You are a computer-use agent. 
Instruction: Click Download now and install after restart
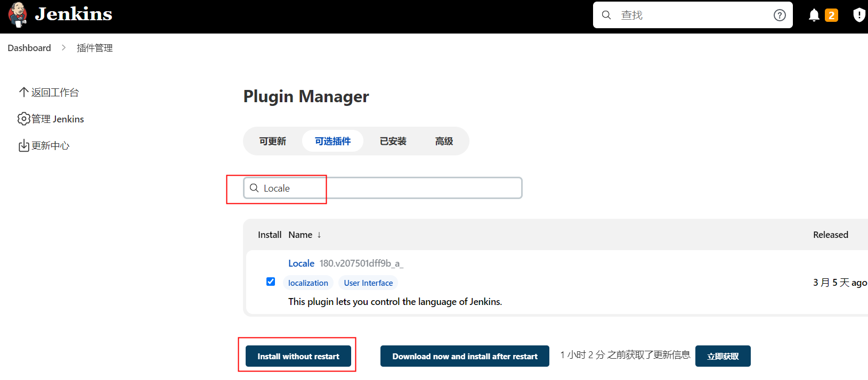(465, 356)
